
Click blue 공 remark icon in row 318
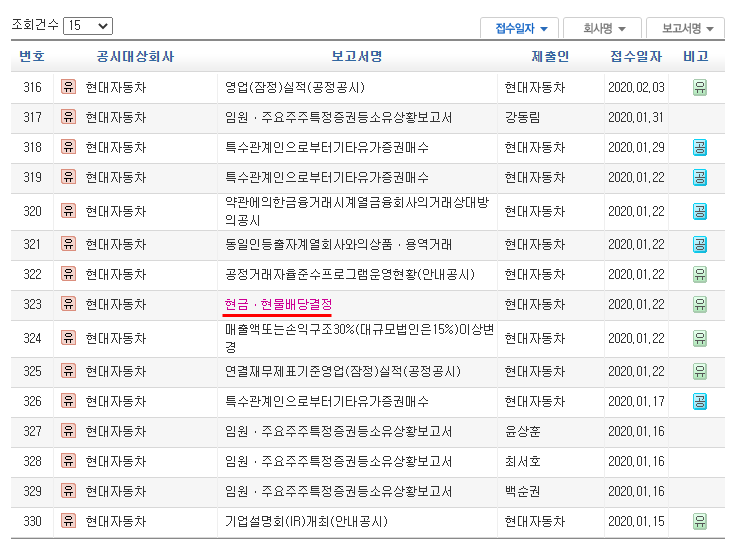700,148
